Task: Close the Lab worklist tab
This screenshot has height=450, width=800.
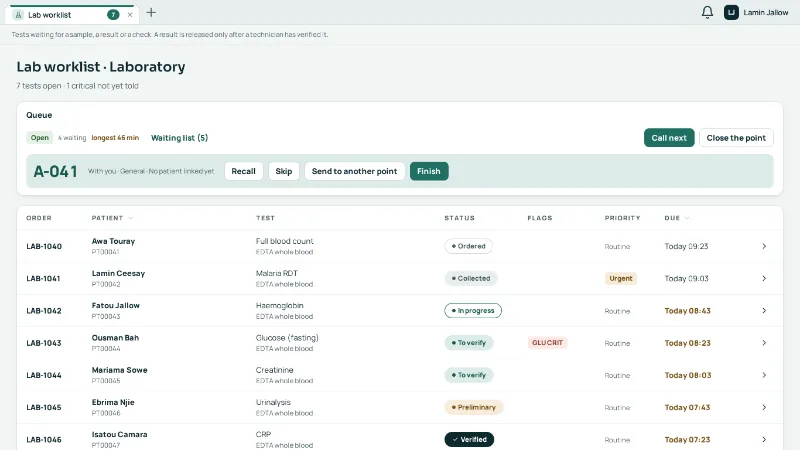Action: pos(130,15)
